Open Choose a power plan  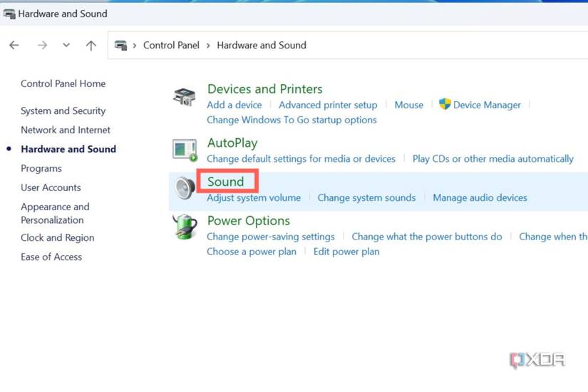252,252
